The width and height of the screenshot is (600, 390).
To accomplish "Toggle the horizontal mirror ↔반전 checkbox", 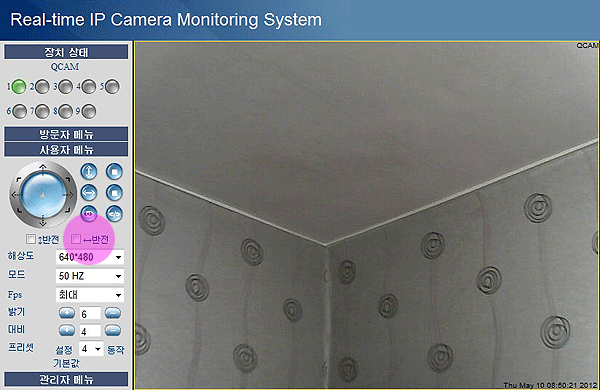I will click(x=76, y=239).
